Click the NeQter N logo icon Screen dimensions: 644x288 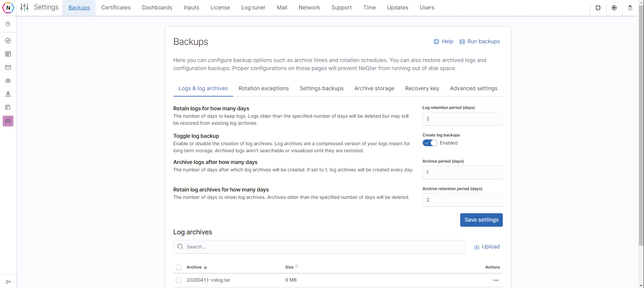[8, 8]
